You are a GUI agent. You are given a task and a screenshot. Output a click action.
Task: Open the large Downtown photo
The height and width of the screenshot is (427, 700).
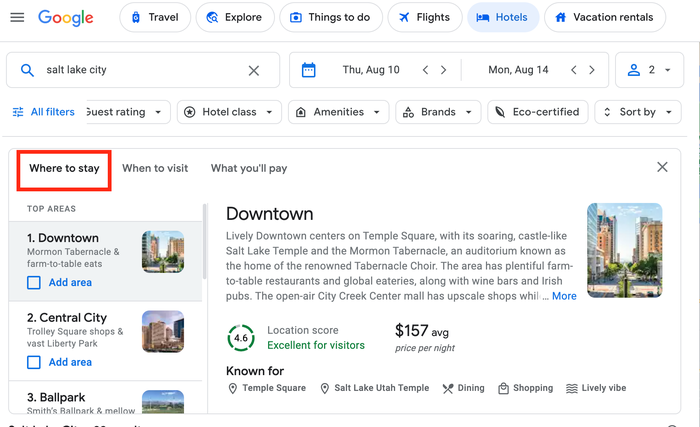[625, 250]
